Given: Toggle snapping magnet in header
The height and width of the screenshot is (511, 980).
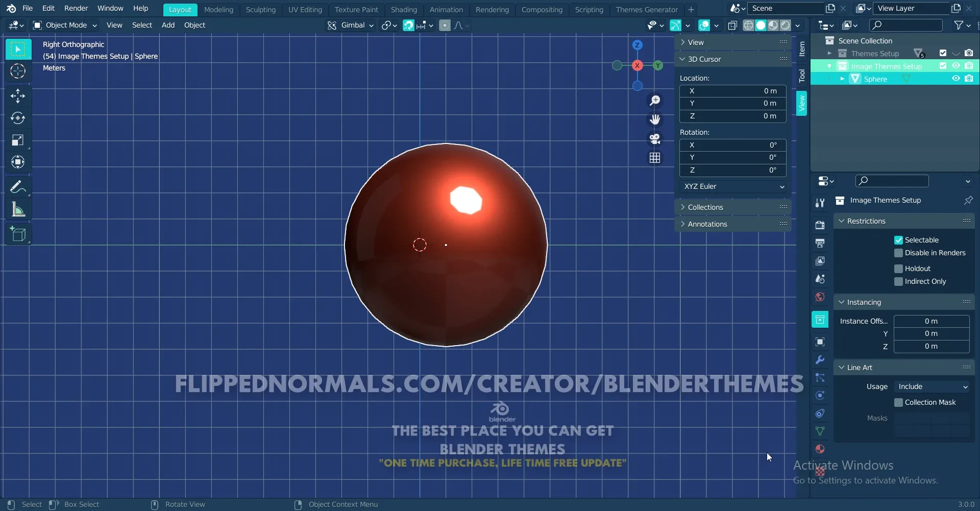Looking at the screenshot, I should pos(408,26).
